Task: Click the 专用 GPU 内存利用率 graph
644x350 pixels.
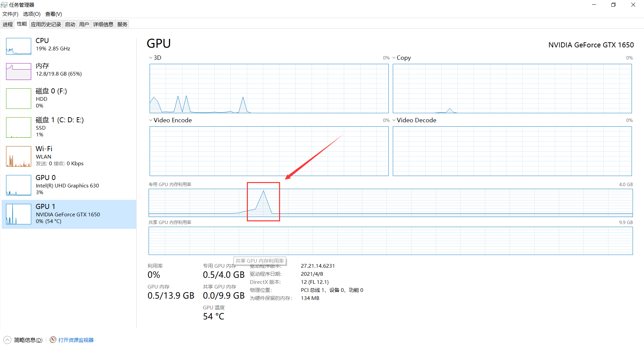Action: 391,203
